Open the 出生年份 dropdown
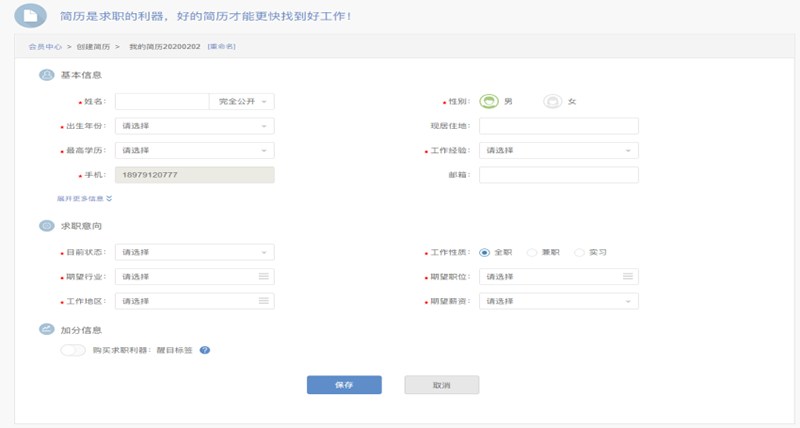This screenshot has height=428, width=800. click(194, 126)
